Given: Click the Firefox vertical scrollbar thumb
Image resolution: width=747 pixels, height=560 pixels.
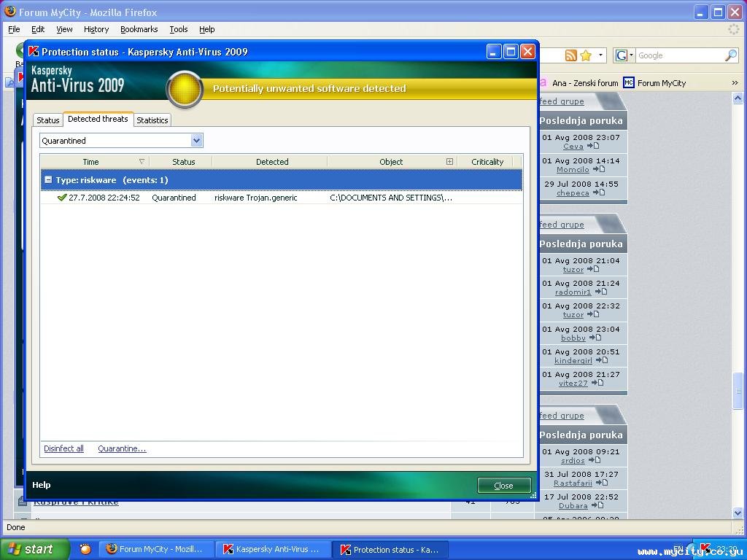Looking at the screenshot, I should tap(738, 391).
